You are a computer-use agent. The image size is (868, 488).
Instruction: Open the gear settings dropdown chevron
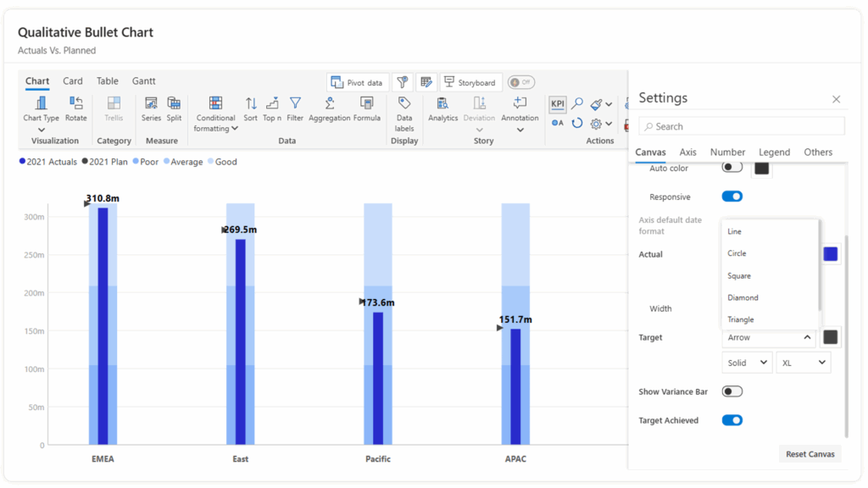point(609,124)
